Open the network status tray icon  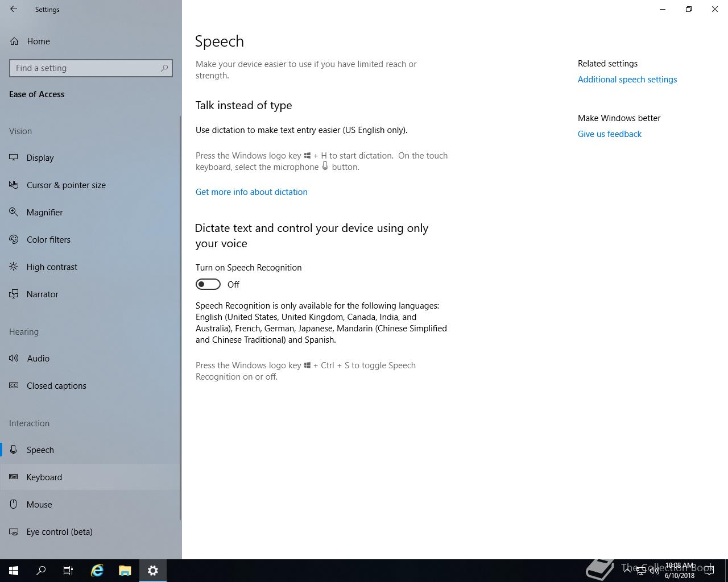(640, 571)
